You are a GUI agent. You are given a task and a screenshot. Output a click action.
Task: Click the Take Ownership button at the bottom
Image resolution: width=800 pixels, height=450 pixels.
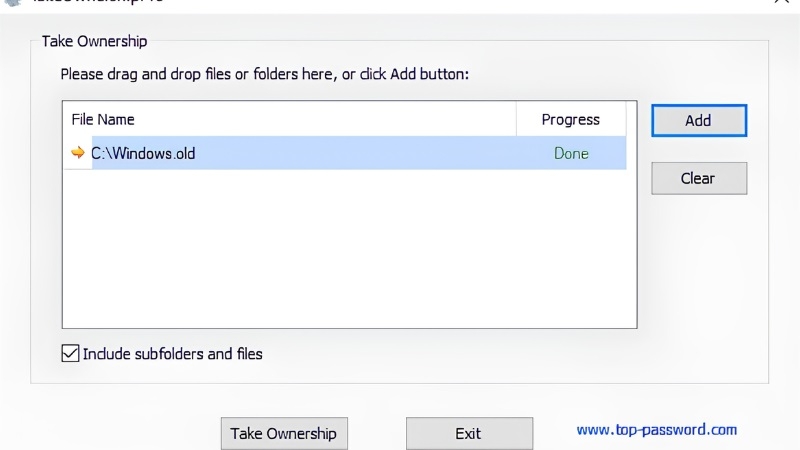(284, 433)
